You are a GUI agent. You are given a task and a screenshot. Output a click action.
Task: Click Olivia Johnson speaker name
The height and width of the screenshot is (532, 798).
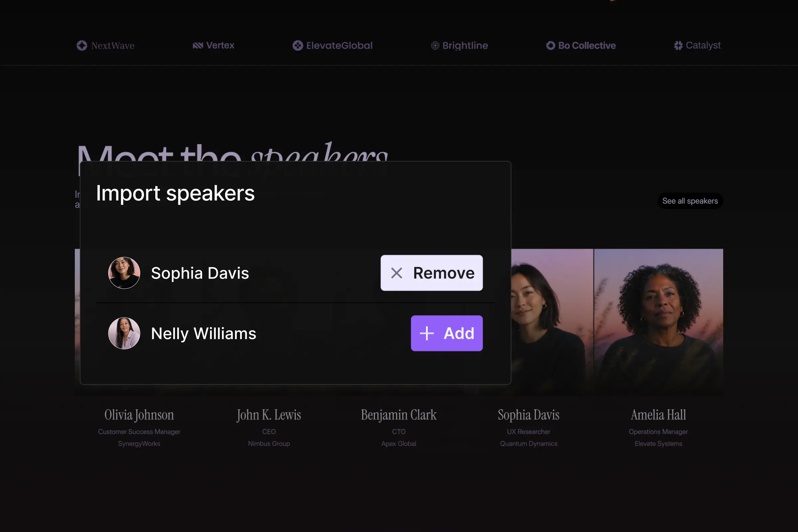(139, 415)
